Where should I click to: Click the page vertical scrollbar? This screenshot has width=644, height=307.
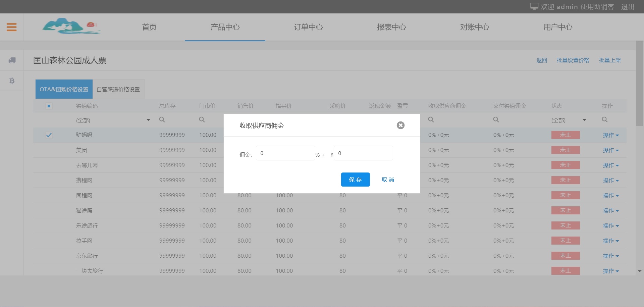(640, 84)
